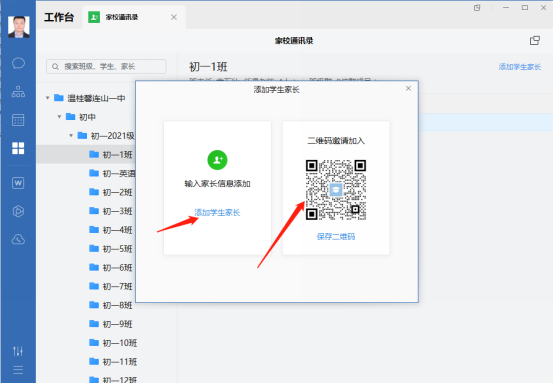This screenshot has height=383, width=554.
Task: Click 添加学生家长 link inside dialog card
Action: (x=217, y=212)
